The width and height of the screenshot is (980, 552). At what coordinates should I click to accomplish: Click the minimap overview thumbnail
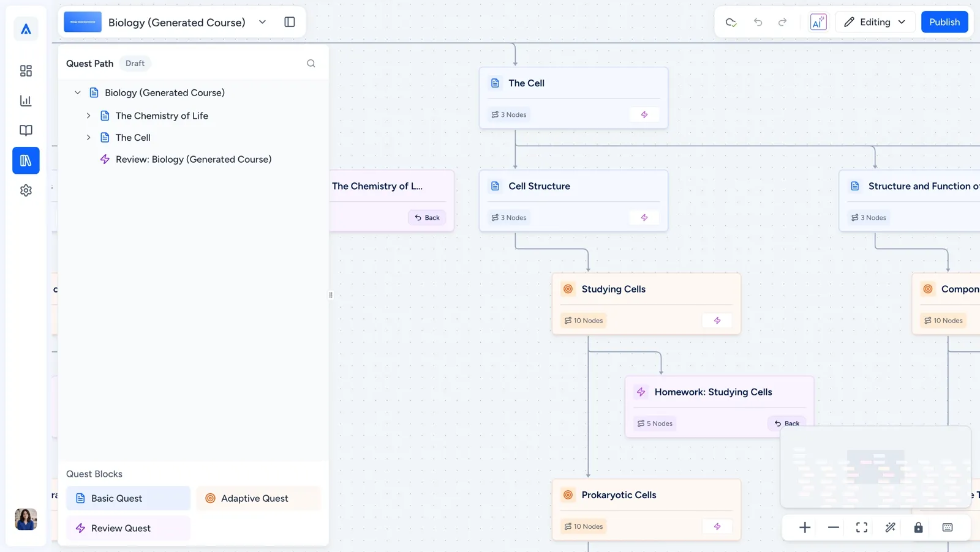click(x=876, y=467)
